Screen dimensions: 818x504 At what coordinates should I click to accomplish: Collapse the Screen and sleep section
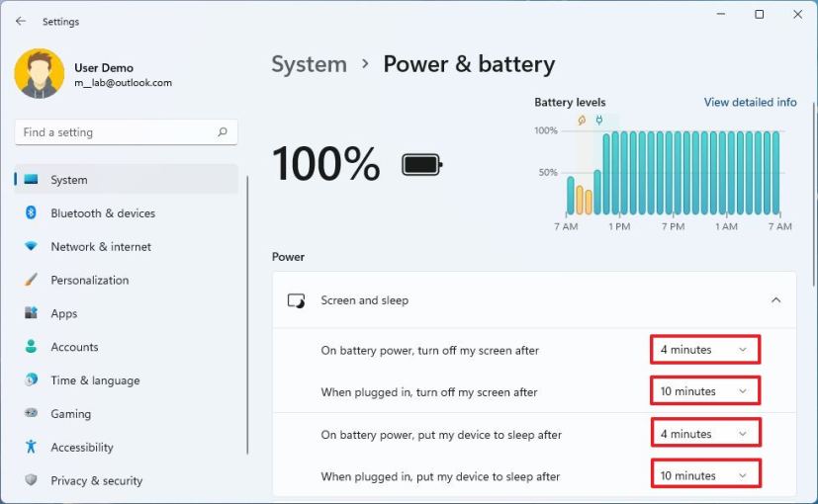775,300
